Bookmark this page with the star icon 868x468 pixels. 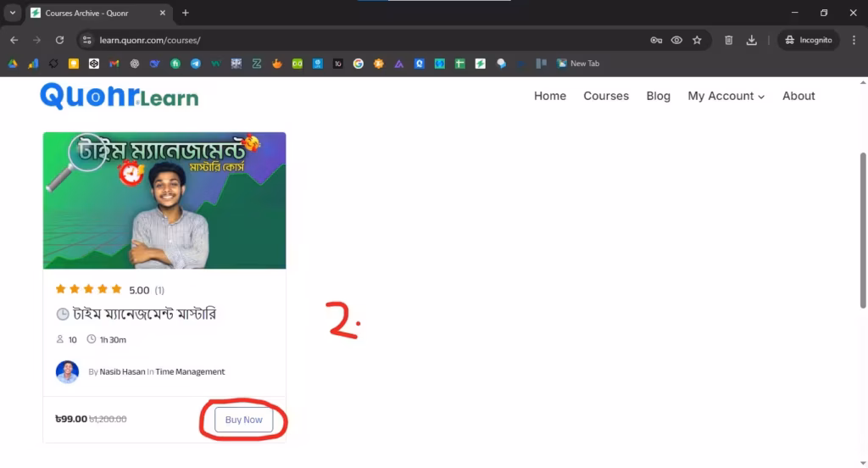(697, 40)
